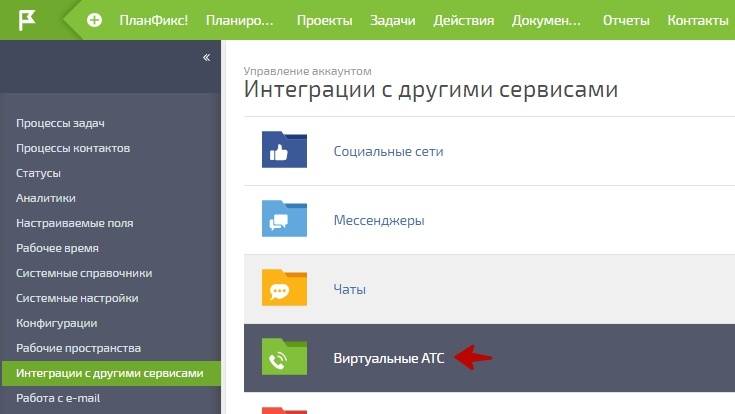
Task: Collapse the sidebar with double chevron
Action: point(206,57)
